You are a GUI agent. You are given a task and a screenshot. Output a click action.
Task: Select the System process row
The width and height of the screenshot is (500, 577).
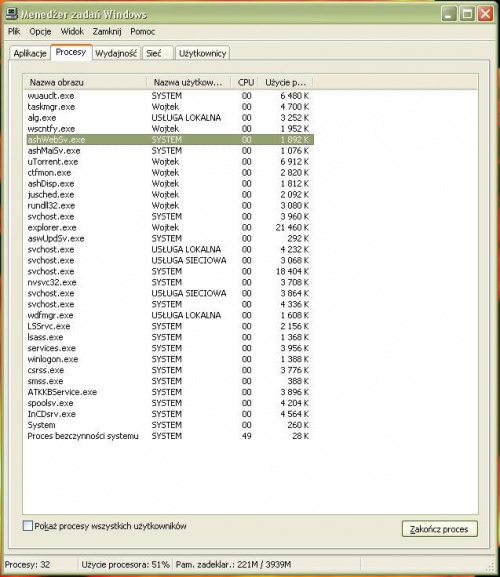pos(169,425)
